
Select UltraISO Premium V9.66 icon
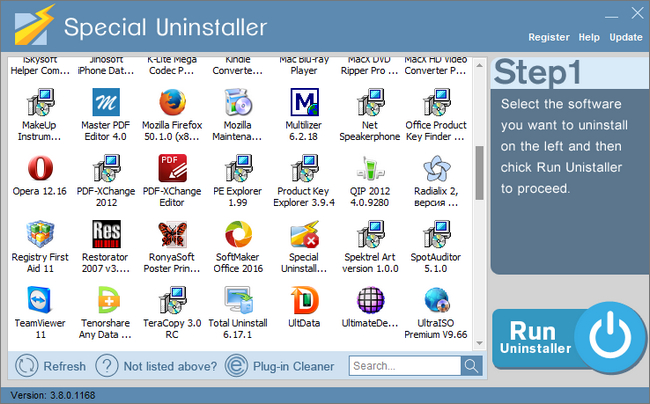pyautogui.click(x=436, y=300)
